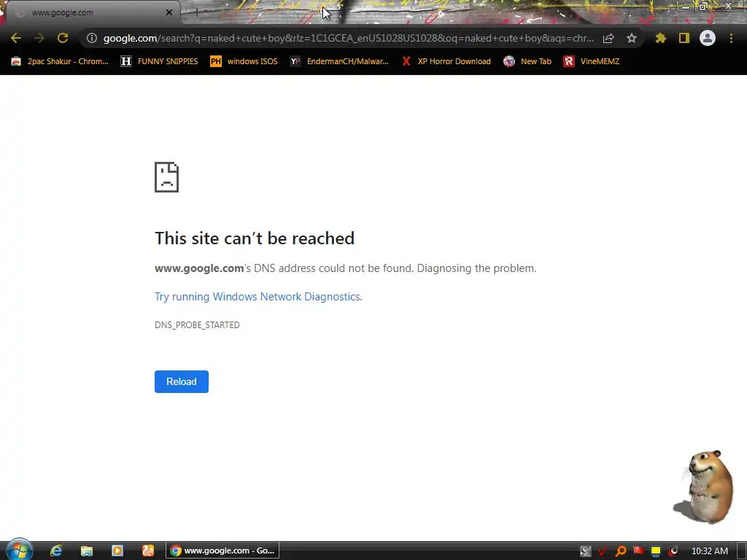Open EndermanCH/Malwar... bookmark

click(x=339, y=61)
